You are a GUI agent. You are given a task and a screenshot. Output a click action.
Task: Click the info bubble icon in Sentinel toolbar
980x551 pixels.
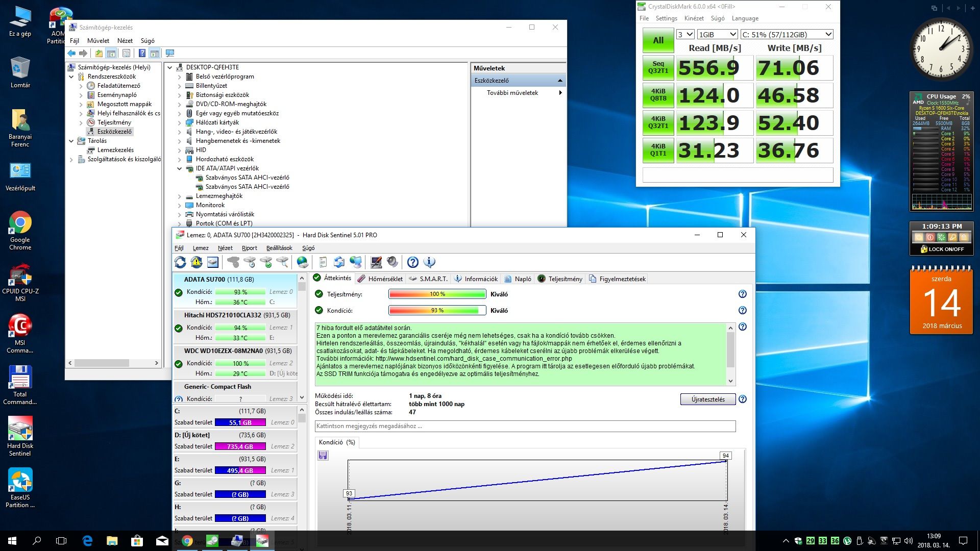click(x=429, y=262)
